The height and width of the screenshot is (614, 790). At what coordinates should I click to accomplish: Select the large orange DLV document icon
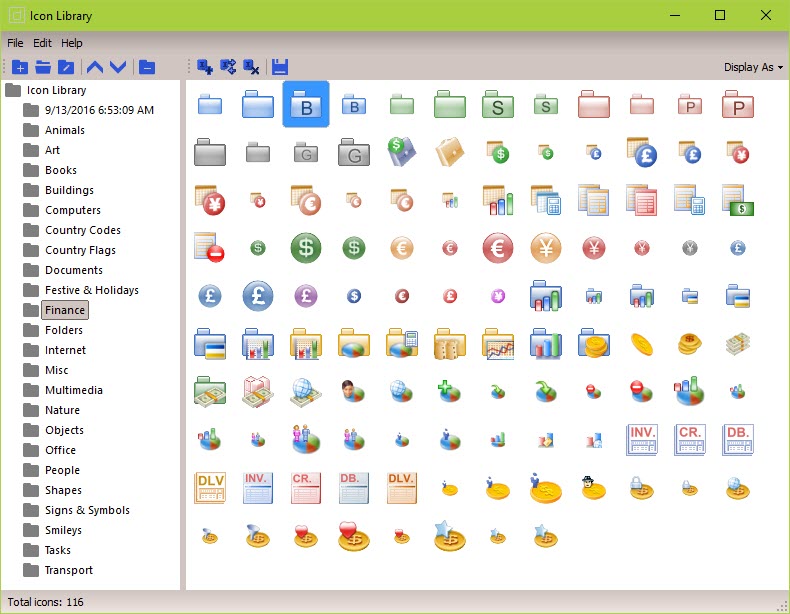[210, 488]
